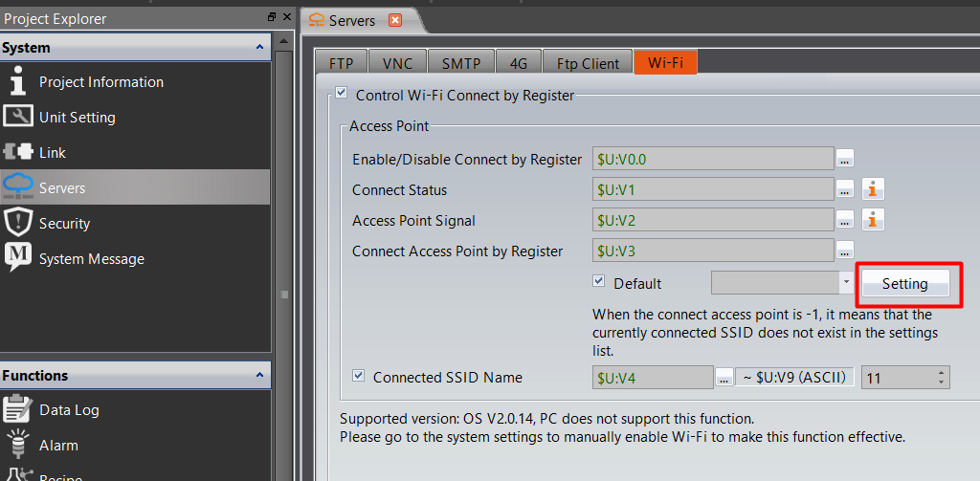Open the Default access point dropdown
The width and height of the screenshot is (980, 481).
(845, 283)
